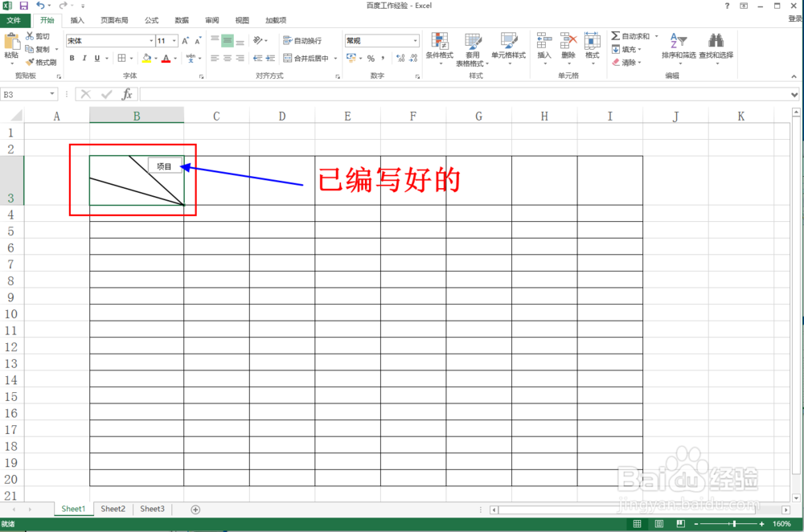The height and width of the screenshot is (532, 804).
Task: Click the Decrease Indent icon
Action: 258,58
